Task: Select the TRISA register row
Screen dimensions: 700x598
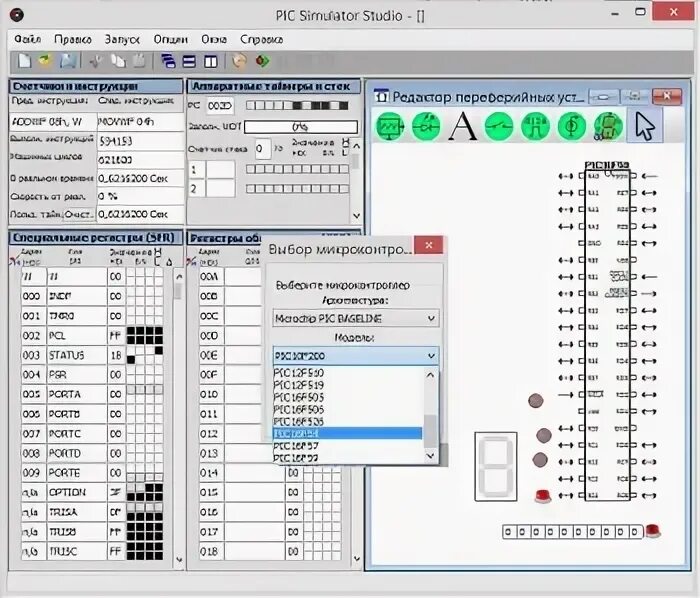Action: click(x=92, y=512)
